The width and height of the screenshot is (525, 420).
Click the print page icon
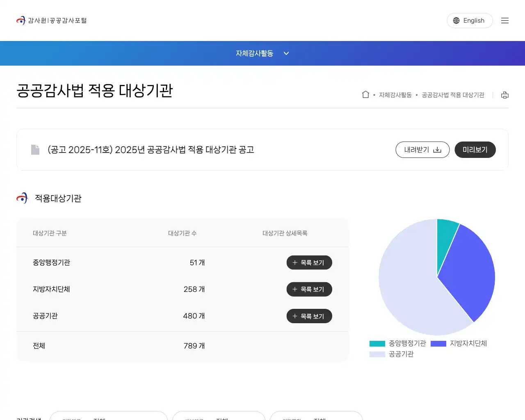[x=505, y=95]
